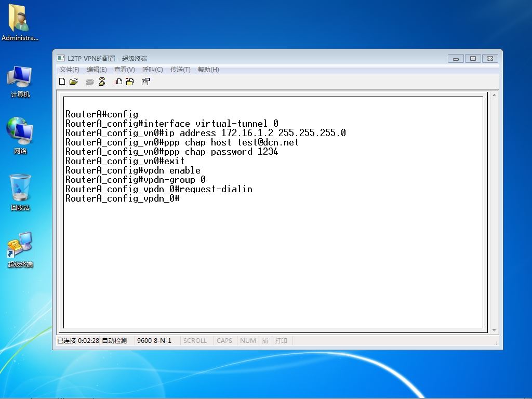Click the 'vpdn-group 0' command line
Viewport: 532px width, 399px height.
pyautogui.click(x=136, y=180)
